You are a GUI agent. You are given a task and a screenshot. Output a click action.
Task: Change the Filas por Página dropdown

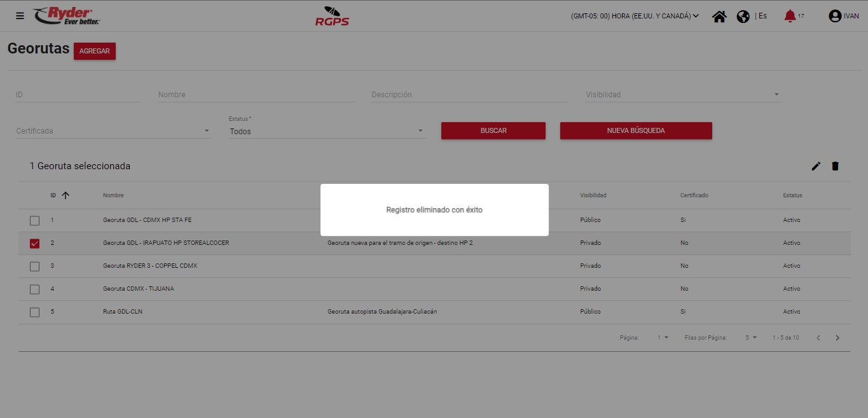point(751,338)
